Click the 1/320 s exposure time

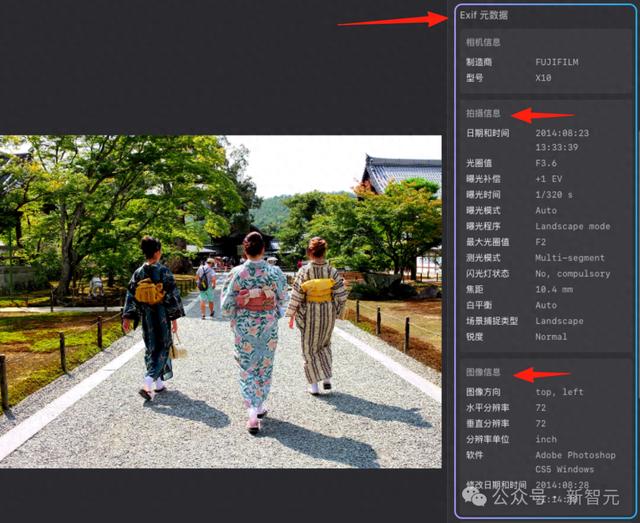(x=554, y=195)
